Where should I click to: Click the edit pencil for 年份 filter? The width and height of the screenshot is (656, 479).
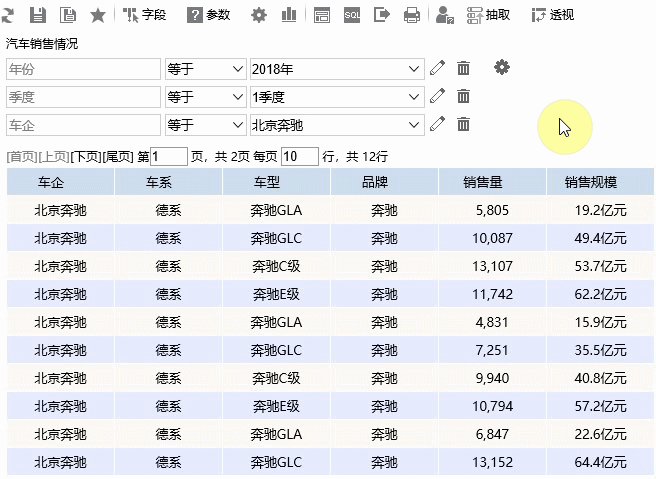[438, 68]
